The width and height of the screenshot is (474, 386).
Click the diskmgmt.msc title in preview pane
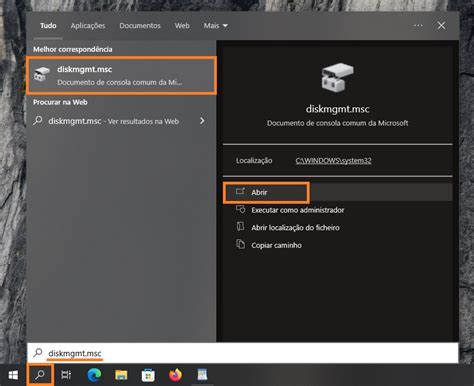click(x=337, y=109)
